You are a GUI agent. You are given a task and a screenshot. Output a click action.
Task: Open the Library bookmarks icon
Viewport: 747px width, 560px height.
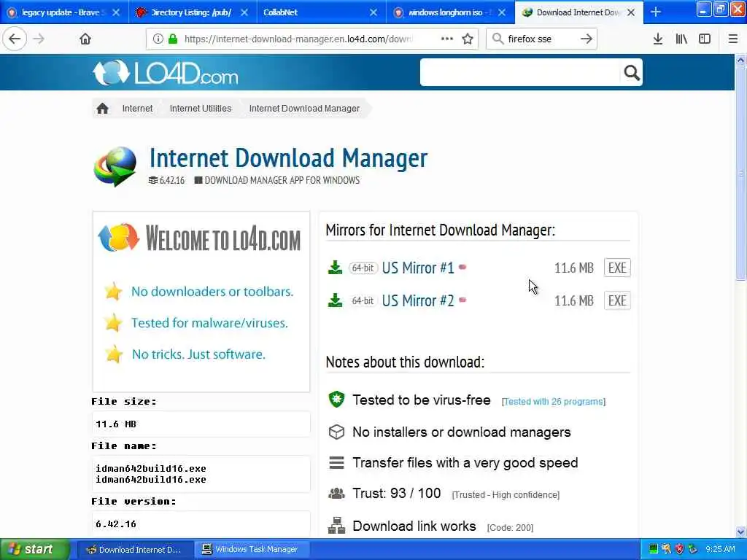[x=682, y=39]
